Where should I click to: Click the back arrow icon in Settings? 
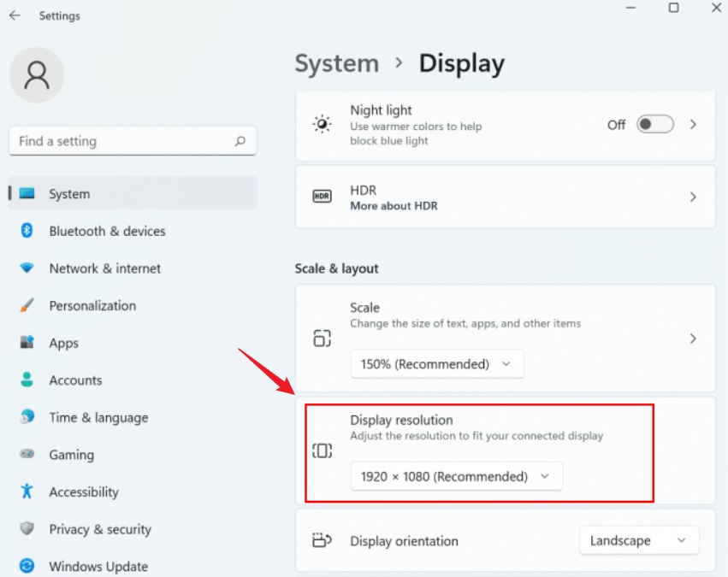tap(15, 15)
